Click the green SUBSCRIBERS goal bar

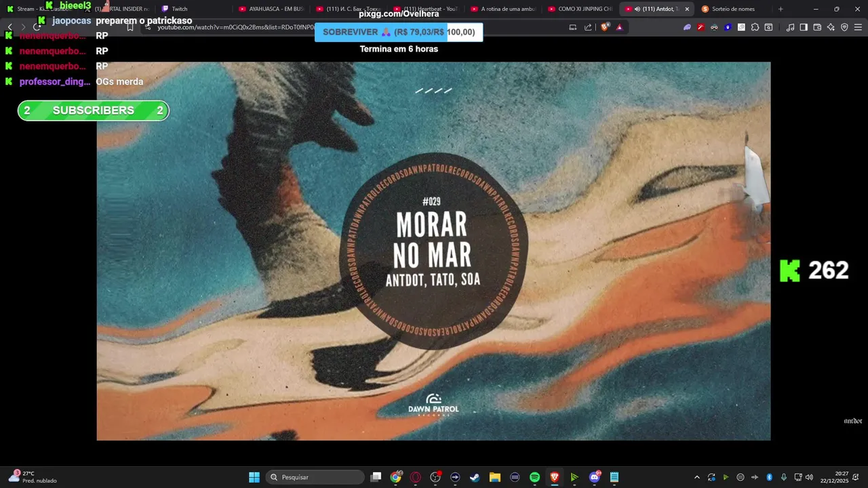[x=94, y=110]
